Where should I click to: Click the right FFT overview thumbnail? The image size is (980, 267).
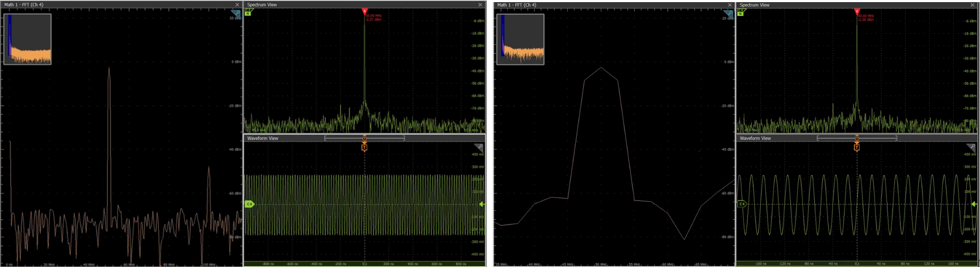coord(520,39)
